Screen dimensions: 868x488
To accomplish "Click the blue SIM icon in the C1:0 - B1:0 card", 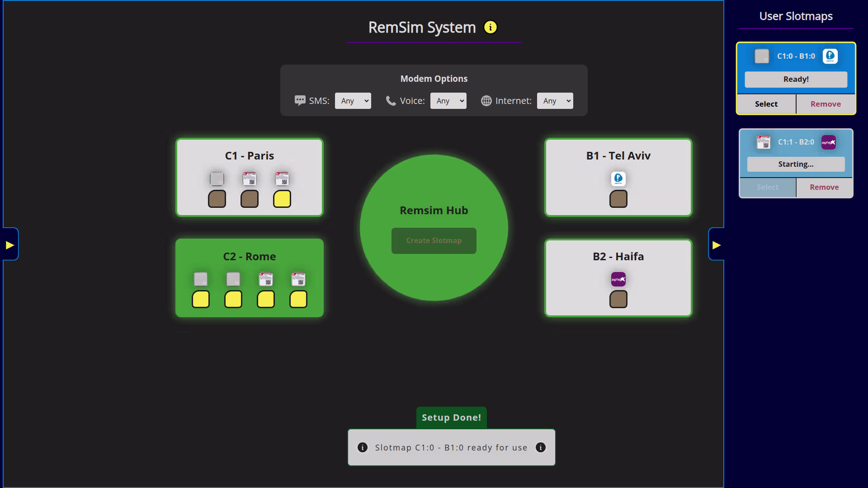I will coord(830,56).
